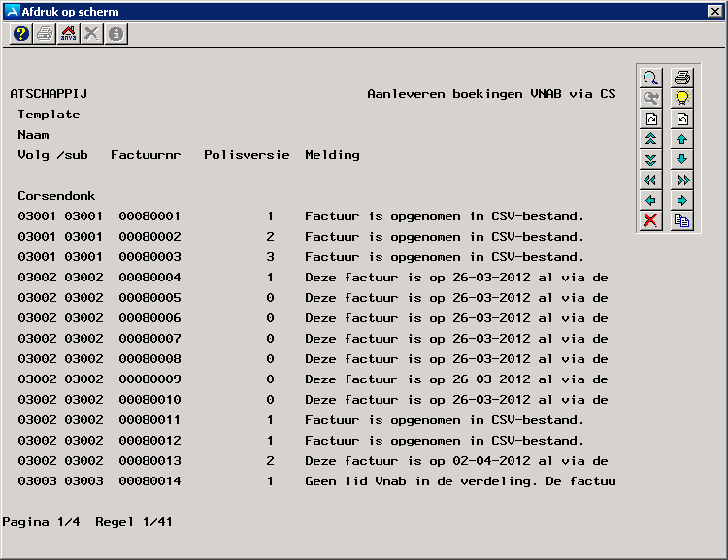Click the page icon with clockwise arrow
Image resolution: width=728 pixels, height=560 pixels.
pyautogui.click(x=650, y=118)
